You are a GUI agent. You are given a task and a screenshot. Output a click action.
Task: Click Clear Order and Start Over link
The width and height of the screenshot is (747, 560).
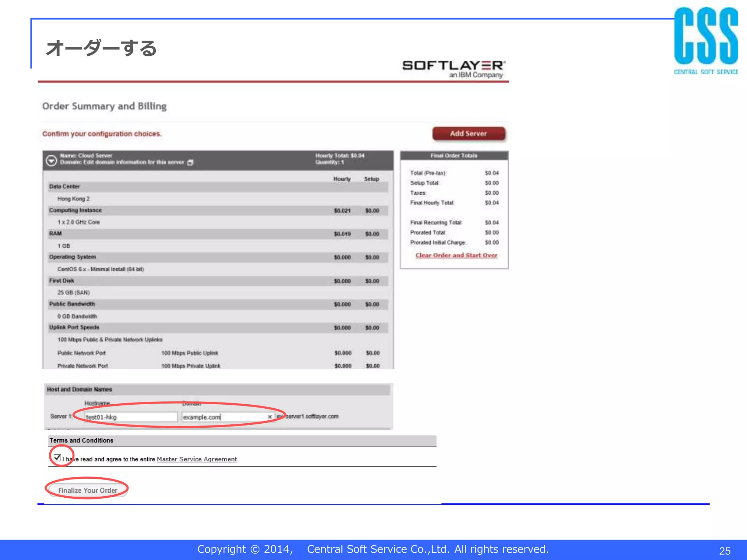(x=456, y=255)
